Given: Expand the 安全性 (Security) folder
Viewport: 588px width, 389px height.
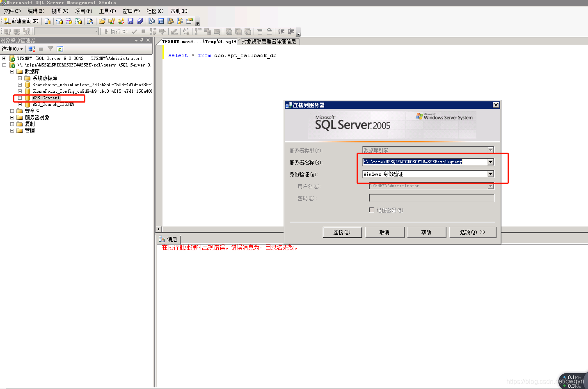Looking at the screenshot, I should coord(12,111).
